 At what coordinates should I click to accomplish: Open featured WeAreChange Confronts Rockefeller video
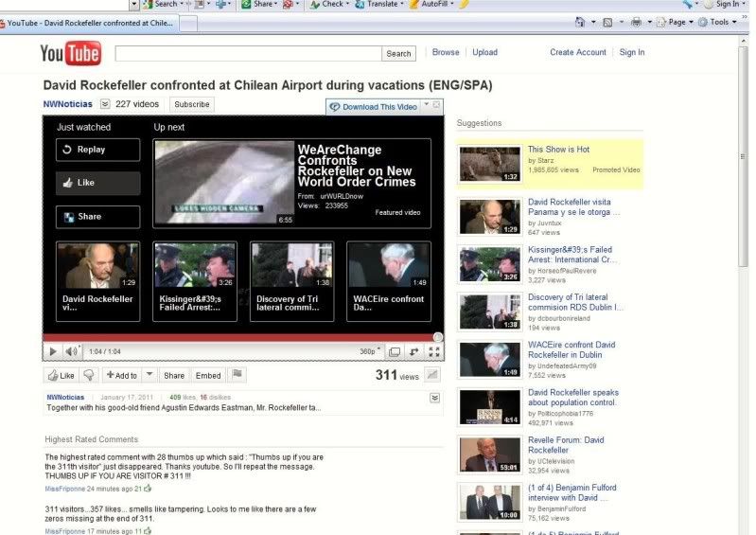pyautogui.click(x=291, y=184)
